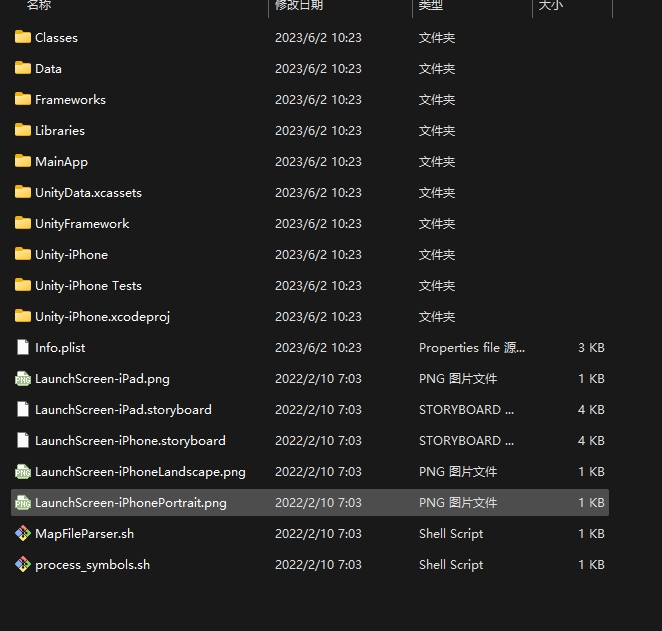Viewport: 662px width, 631px height.
Task: Select the Unity-iPhone folder name
Action: [71, 255]
